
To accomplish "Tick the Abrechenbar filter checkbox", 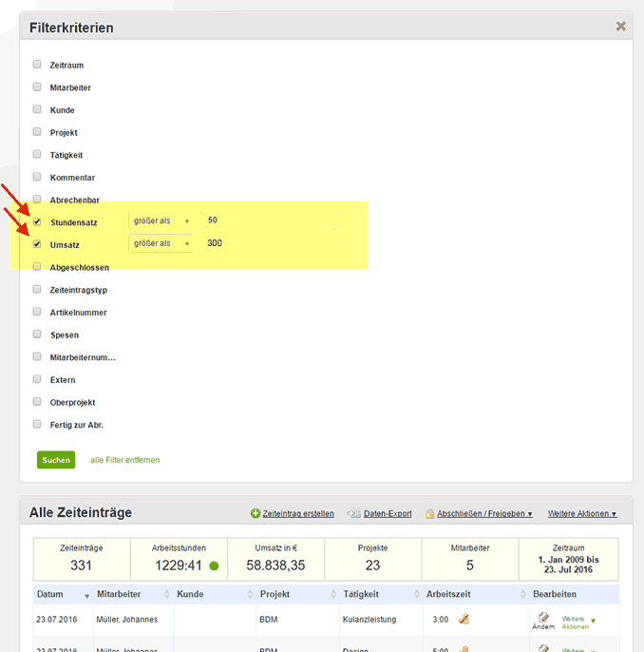I will [37, 200].
